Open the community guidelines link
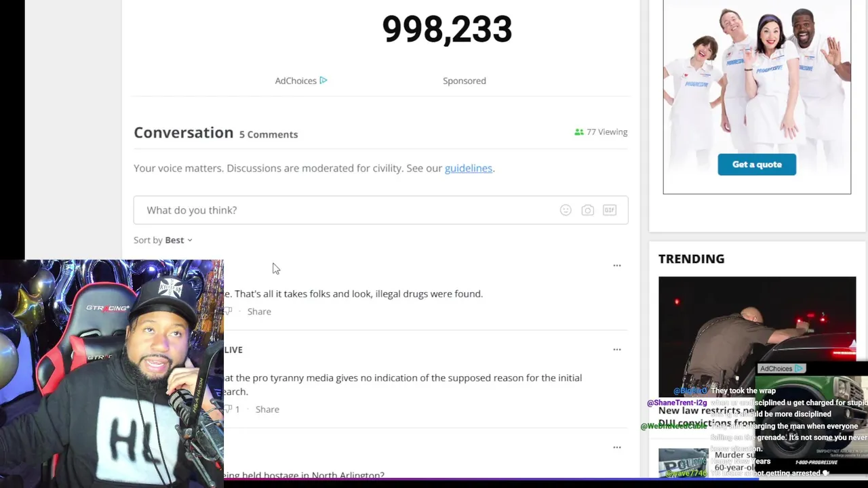 (x=468, y=168)
